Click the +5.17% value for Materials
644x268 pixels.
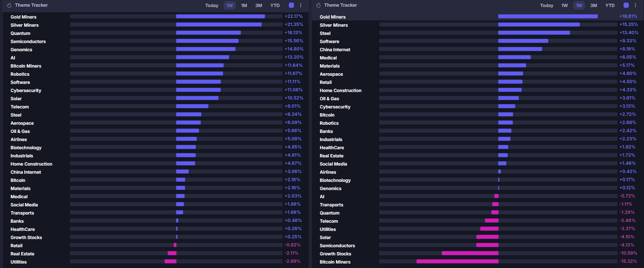coord(627,65)
